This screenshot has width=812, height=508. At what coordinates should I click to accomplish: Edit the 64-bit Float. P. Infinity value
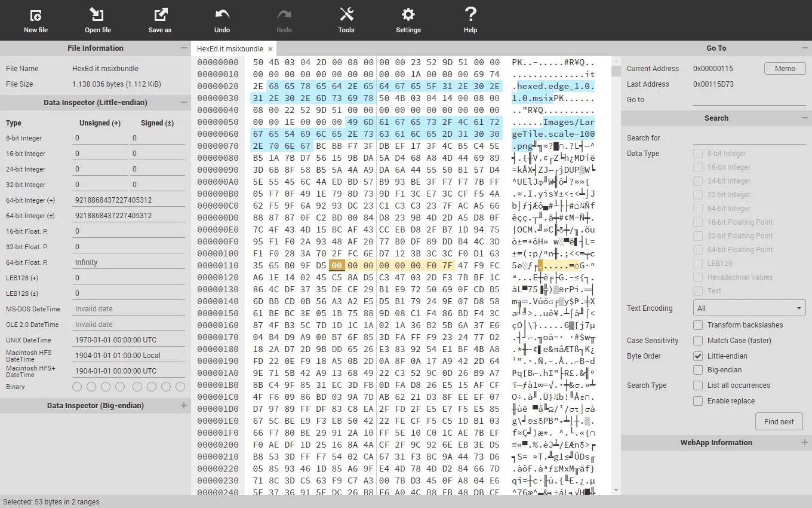click(x=129, y=262)
